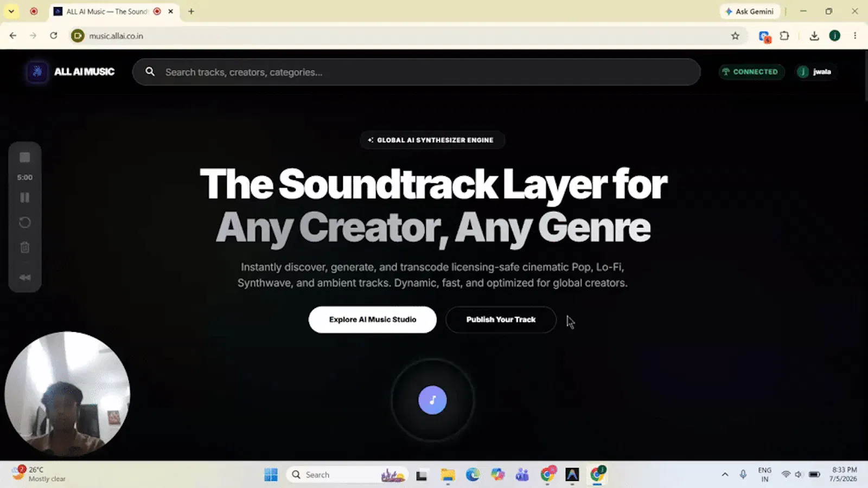Click the search magnifier icon in site header
Screen dimensions: 868x488
pyautogui.click(x=150, y=72)
